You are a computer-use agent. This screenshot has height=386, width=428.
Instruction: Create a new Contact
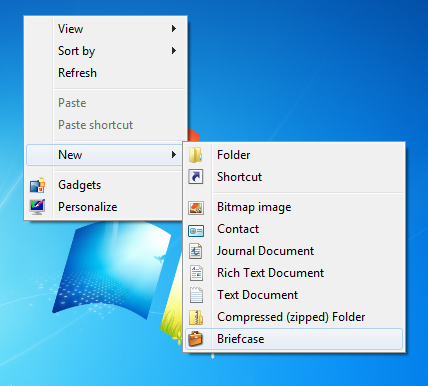(294, 229)
